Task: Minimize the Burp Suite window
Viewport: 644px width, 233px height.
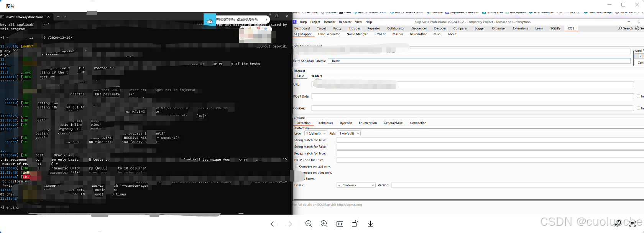Action: [629, 22]
